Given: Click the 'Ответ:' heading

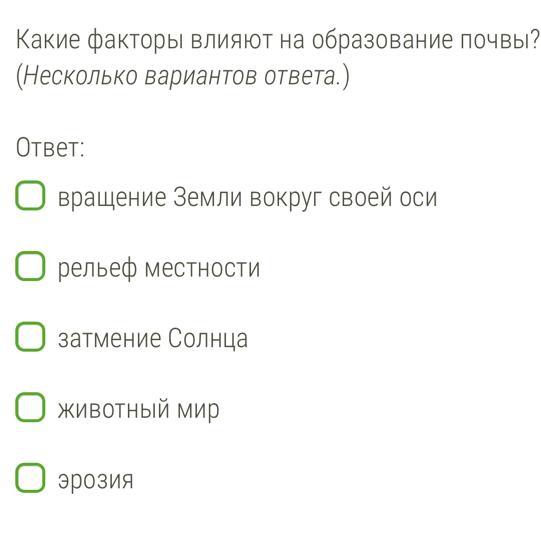Looking at the screenshot, I should (x=50, y=148).
